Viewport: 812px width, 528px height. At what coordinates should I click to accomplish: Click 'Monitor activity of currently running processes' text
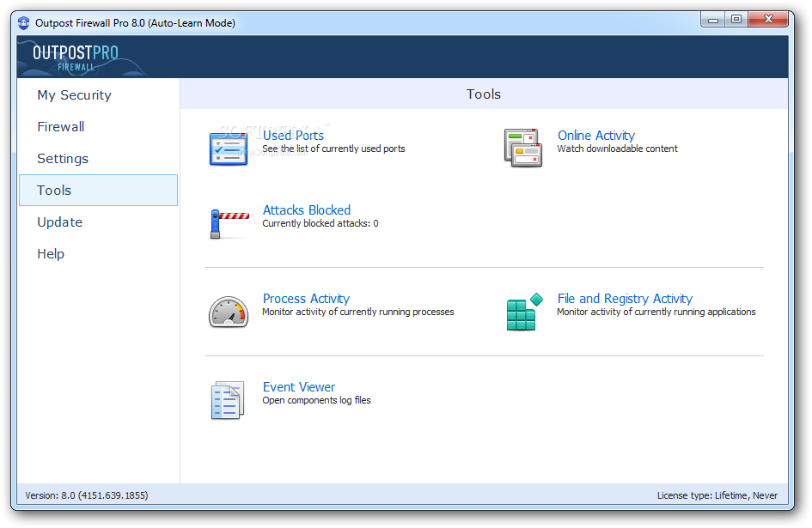(x=357, y=313)
